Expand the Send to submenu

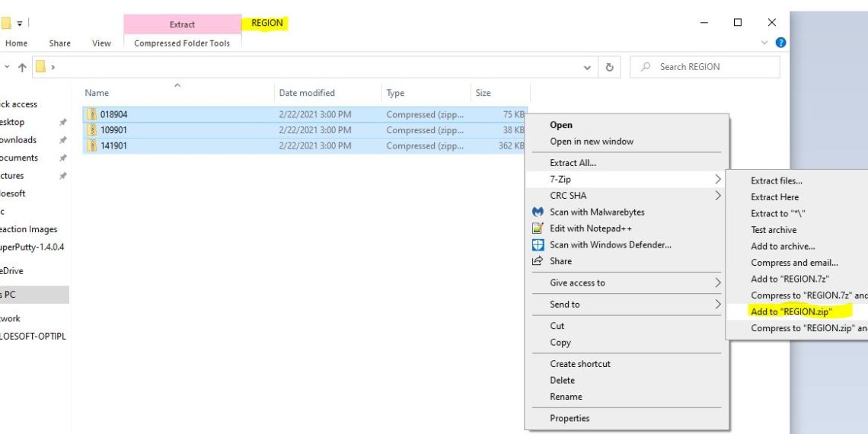pos(717,305)
